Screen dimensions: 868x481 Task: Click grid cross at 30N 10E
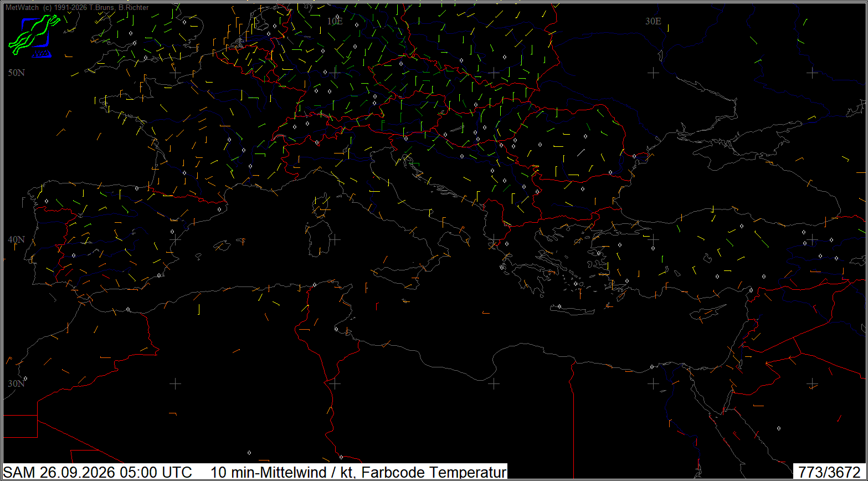pyautogui.click(x=335, y=383)
